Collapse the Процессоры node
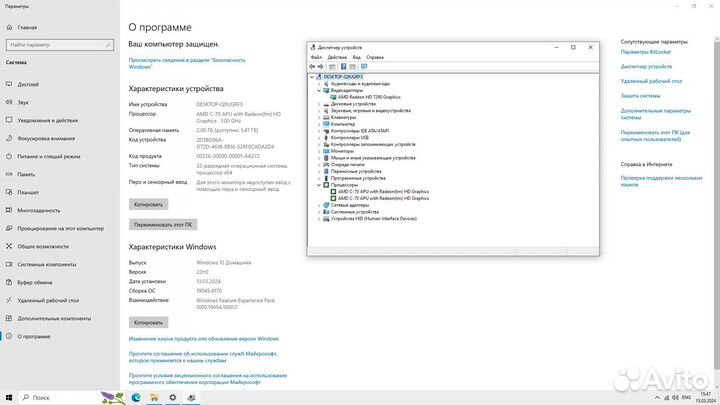The height and width of the screenshot is (405, 720). click(319, 185)
